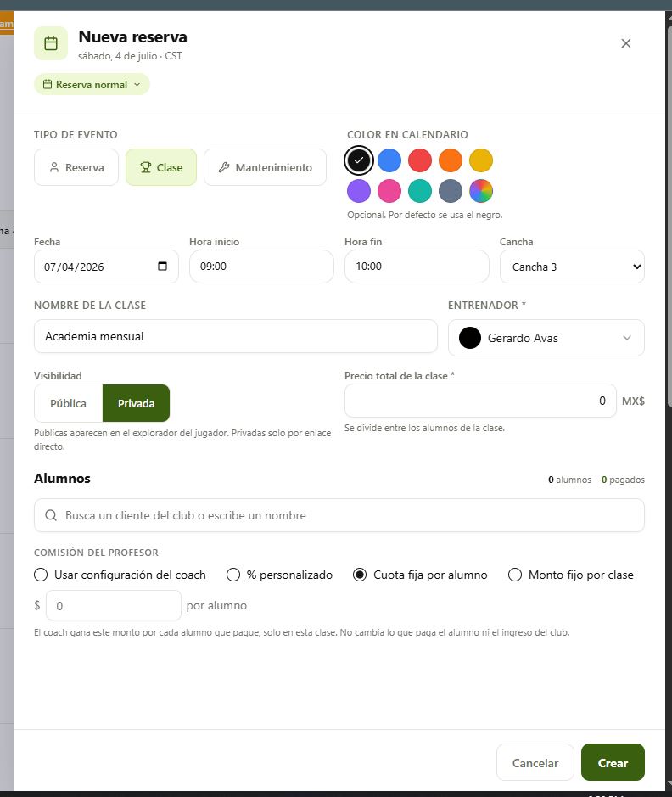Viewport: 672px width, 797px height.
Task: Click the calendar icon beside Nueva reserva
Action: [x=51, y=43]
